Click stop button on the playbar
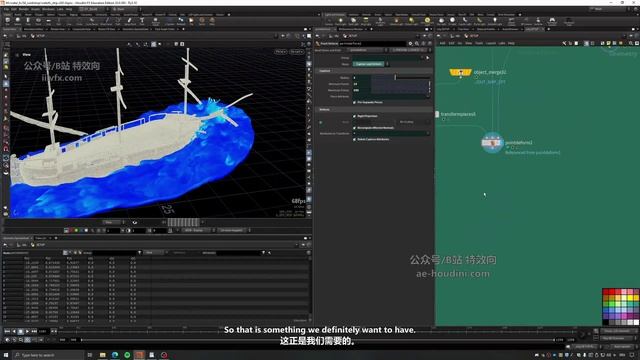Viewport: 640px width, 360px height. 20,331
